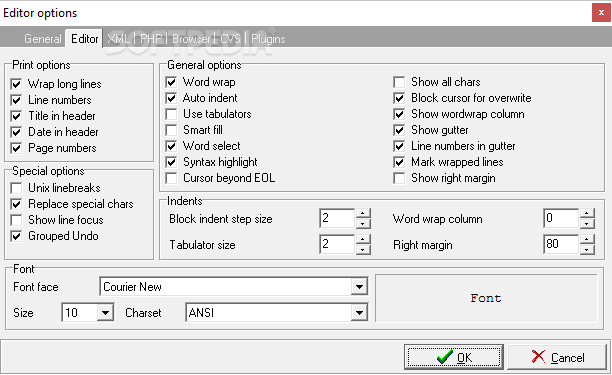
Task: Open the Plugins tab
Action: (268, 39)
